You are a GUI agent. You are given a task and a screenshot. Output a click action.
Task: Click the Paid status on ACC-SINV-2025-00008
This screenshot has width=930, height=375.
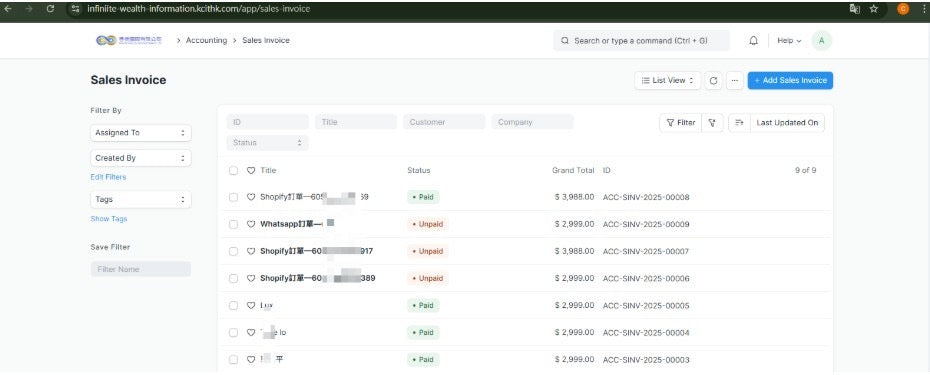(x=423, y=197)
